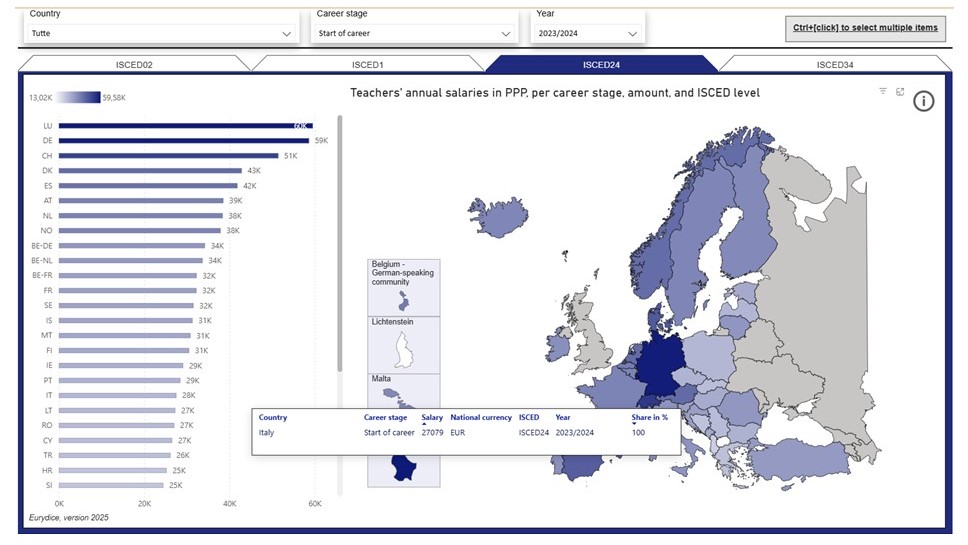
Task: Sort by the Salary column header in tooltip
Action: click(x=432, y=418)
